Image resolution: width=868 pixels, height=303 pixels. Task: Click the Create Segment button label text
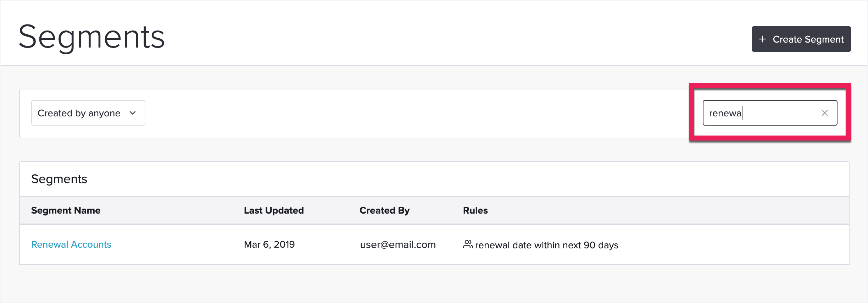click(808, 39)
